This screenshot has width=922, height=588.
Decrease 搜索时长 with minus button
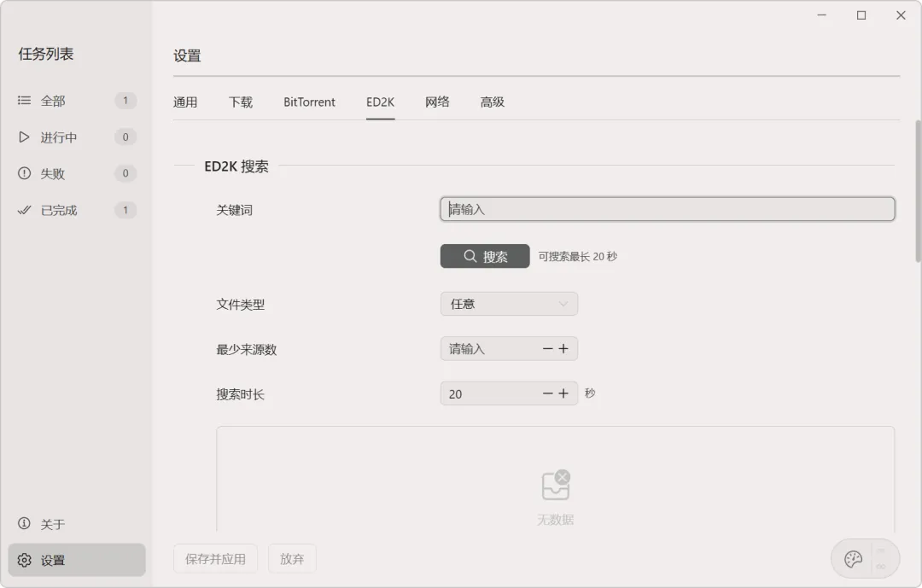coord(547,393)
